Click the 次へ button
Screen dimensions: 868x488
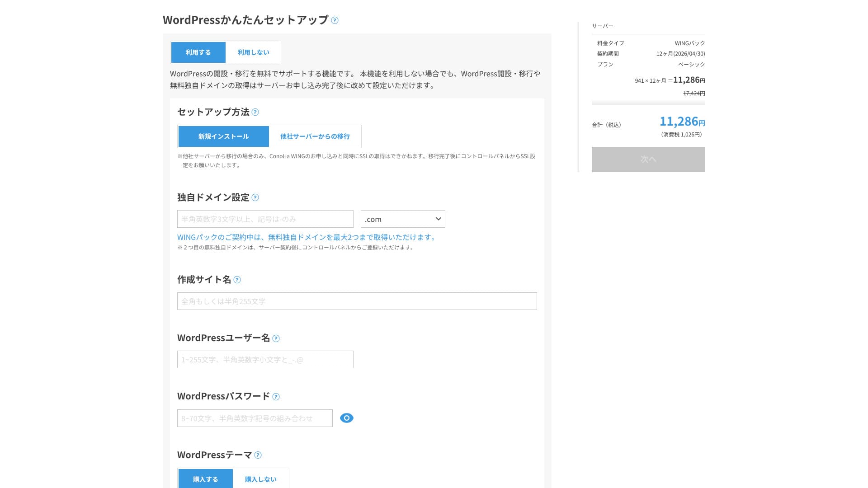pyautogui.click(x=648, y=160)
